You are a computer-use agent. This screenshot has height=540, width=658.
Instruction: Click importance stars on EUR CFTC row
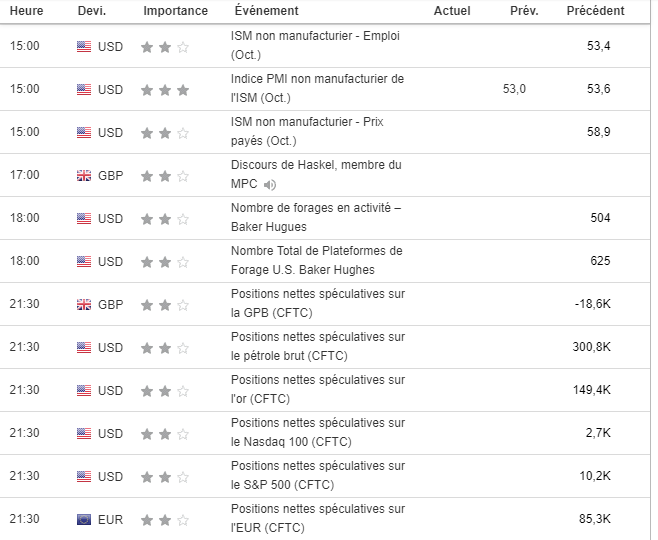tap(164, 520)
